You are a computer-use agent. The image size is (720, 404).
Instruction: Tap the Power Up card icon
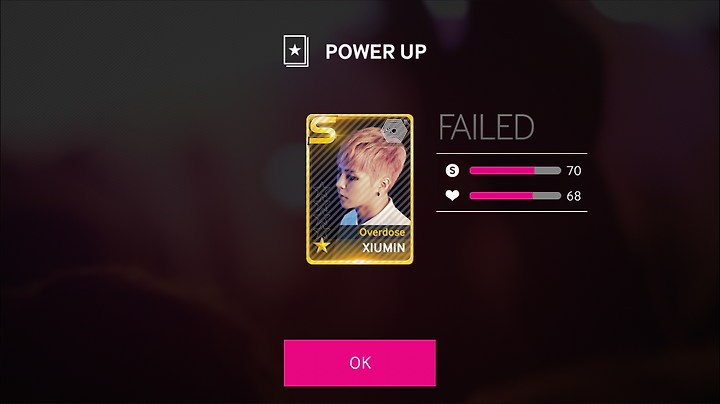(x=295, y=51)
